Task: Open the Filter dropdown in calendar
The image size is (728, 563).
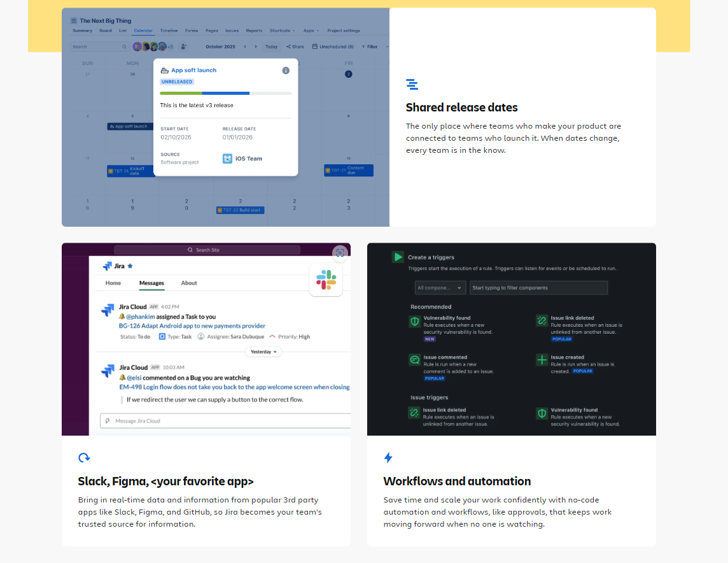Action: click(370, 46)
